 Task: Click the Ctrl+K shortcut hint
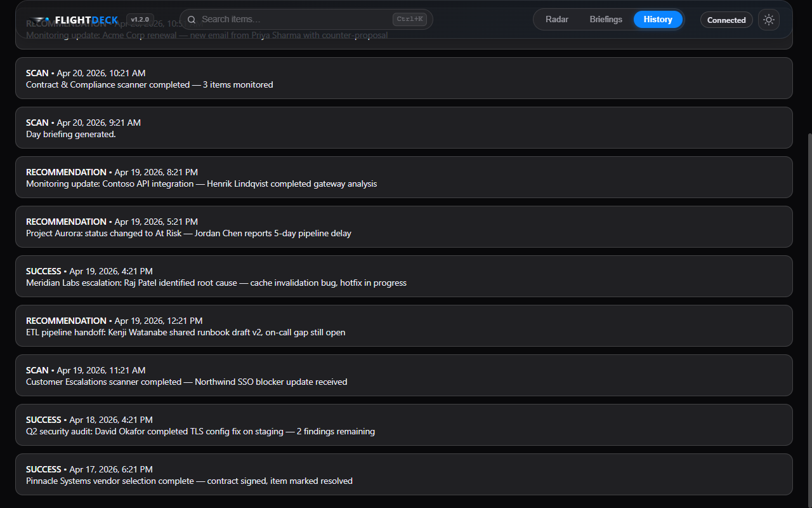409,20
